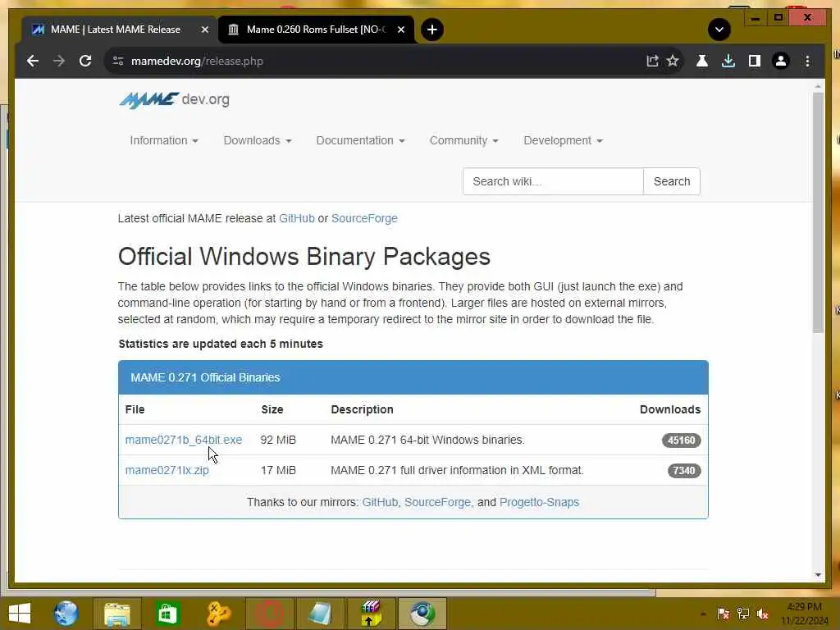840x630 pixels.
Task: Open the SourceForge mirror link
Action: [438, 503]
